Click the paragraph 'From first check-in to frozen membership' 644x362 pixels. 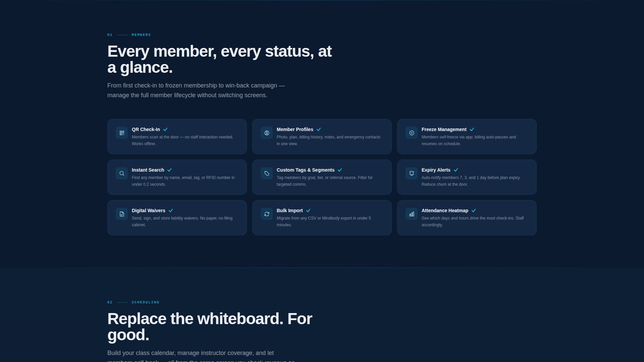[x=196, y=90]
